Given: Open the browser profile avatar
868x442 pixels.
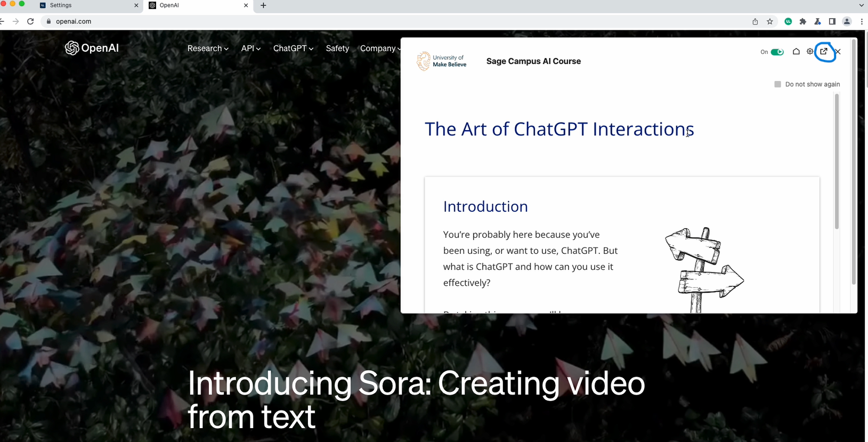Looking at the screenshot, I should click(x=847, y=21).
